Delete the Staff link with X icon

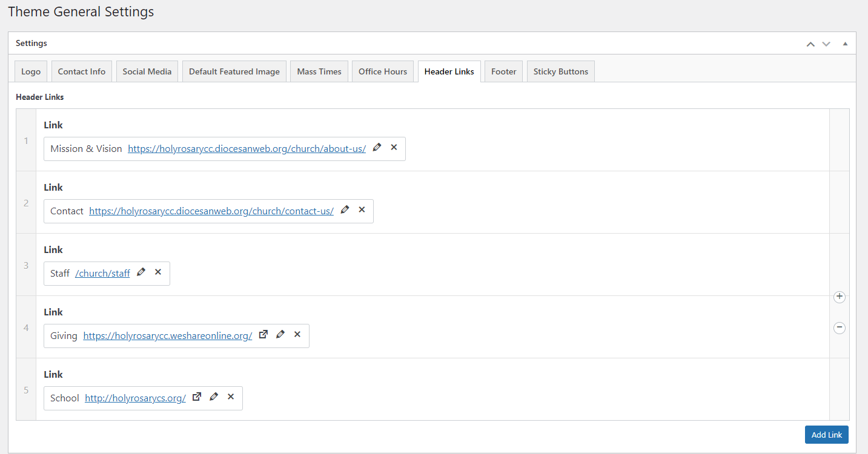tap(158, 272)
